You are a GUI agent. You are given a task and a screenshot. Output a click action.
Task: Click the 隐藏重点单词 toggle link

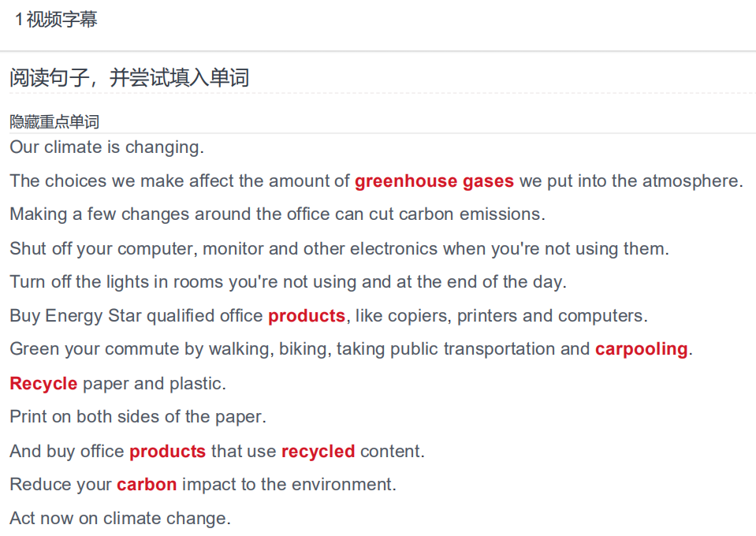click(54, 121)
